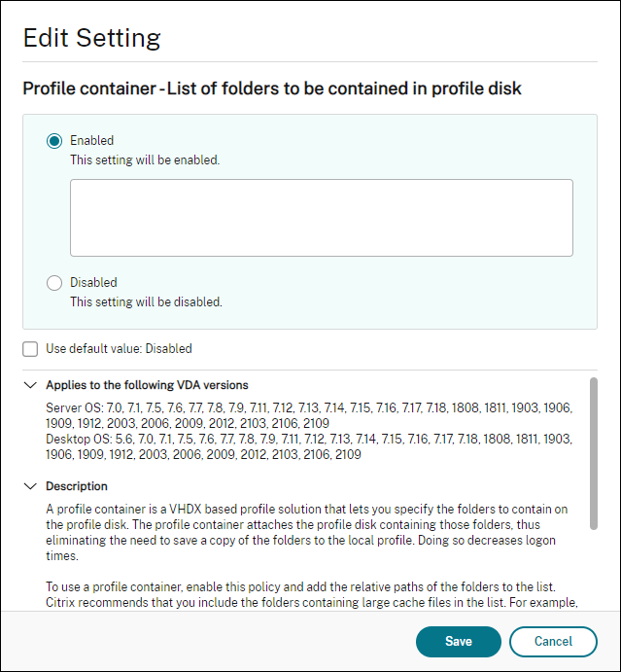Click the 'Applies to the following VDA versions' heading

point(146,385)
